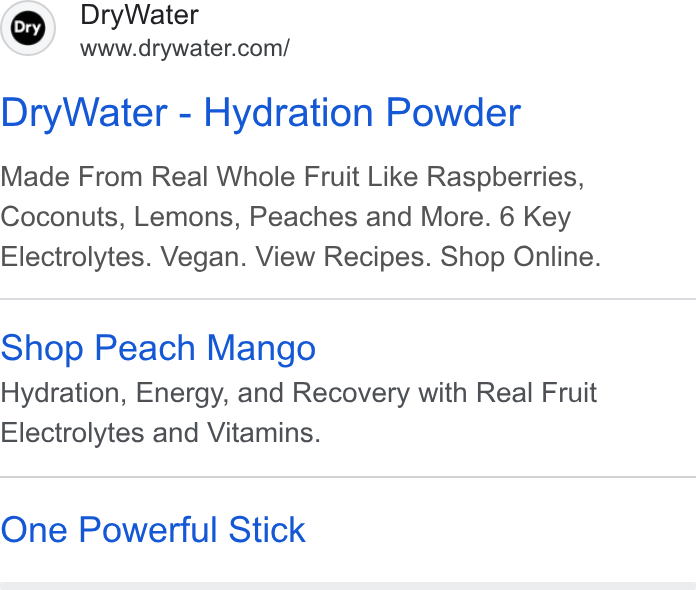
Task: Click the DryWater site name
Action: (139, 16)
